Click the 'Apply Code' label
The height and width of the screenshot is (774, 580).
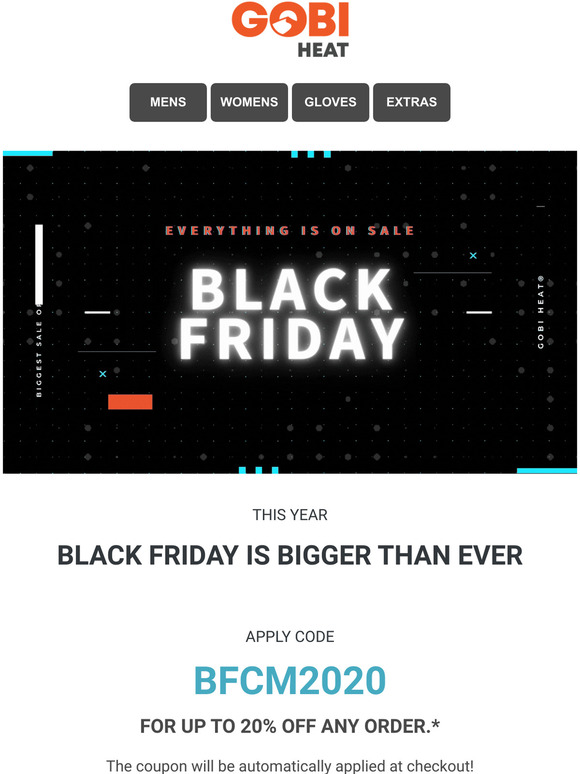290,637
